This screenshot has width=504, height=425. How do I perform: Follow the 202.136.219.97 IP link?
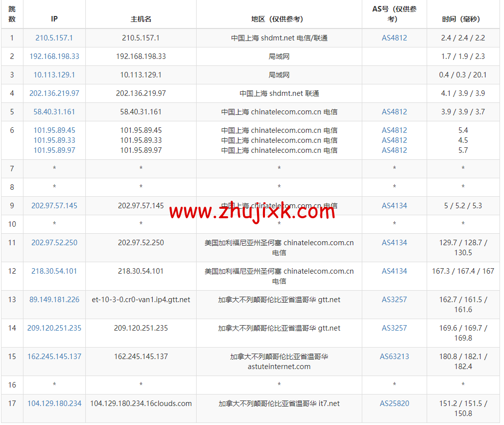[x=54, y=93]
